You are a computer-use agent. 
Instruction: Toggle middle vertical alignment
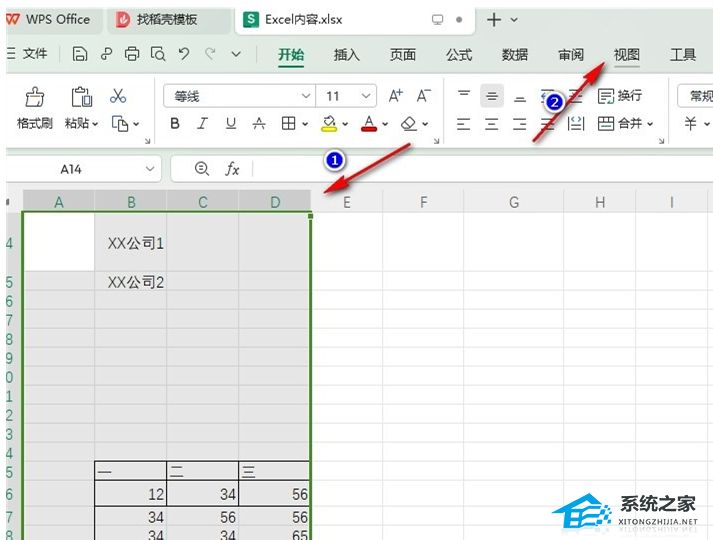tap(492, 96)
